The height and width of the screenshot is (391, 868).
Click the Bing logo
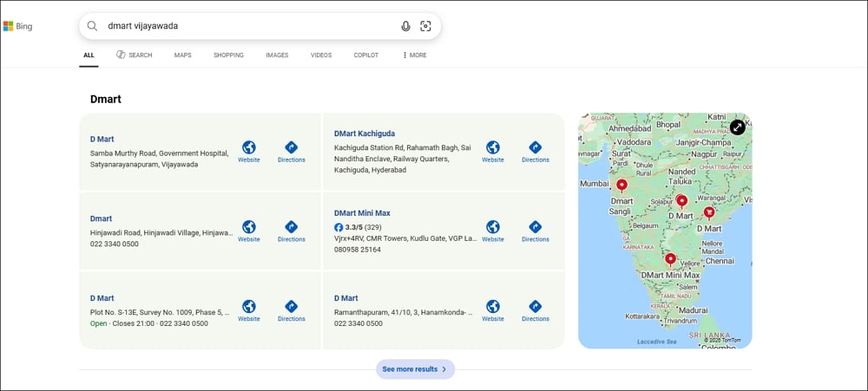pos(17,26)
